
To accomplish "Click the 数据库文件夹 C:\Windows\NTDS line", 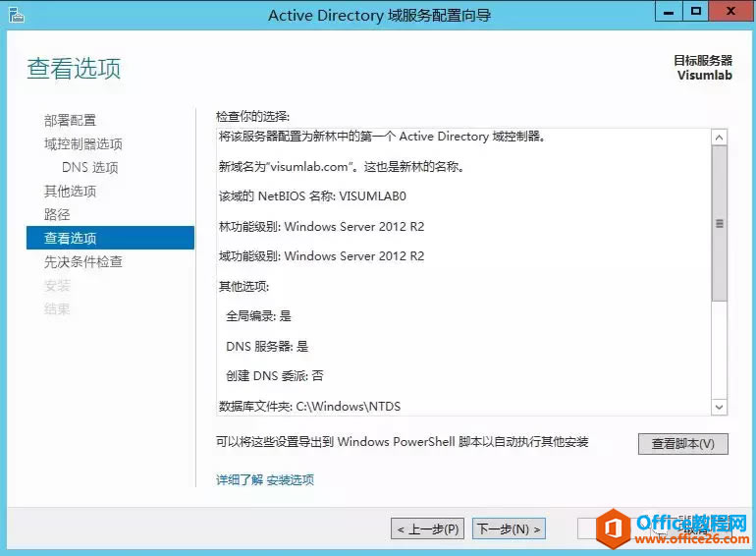I will 309,407.
